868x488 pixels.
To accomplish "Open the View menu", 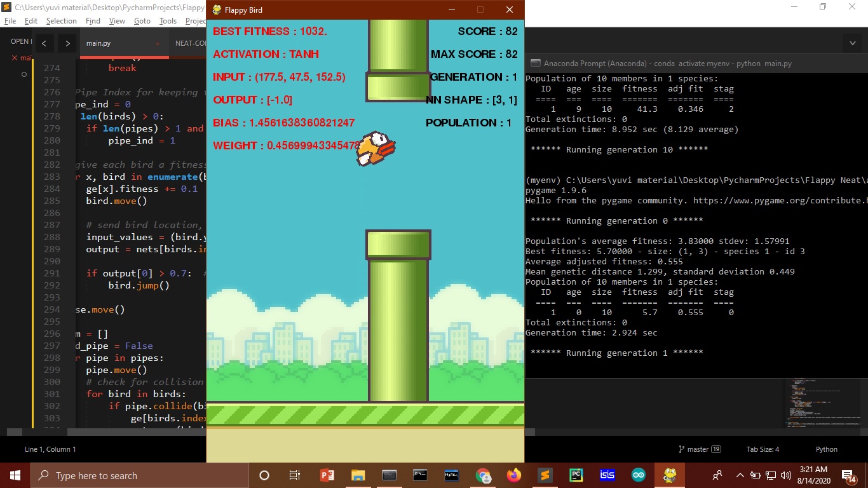I will pyautogui.click(x=118, y=20).
